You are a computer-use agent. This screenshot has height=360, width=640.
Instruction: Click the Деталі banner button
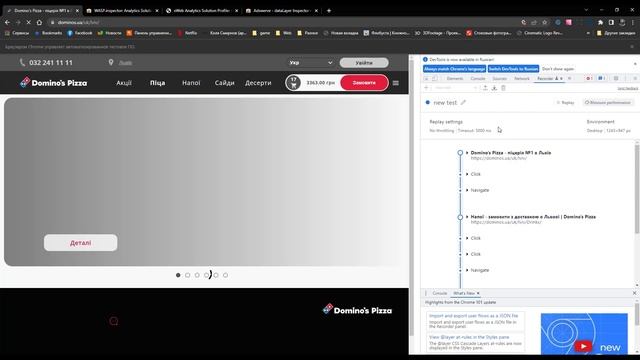pos(80,242)
